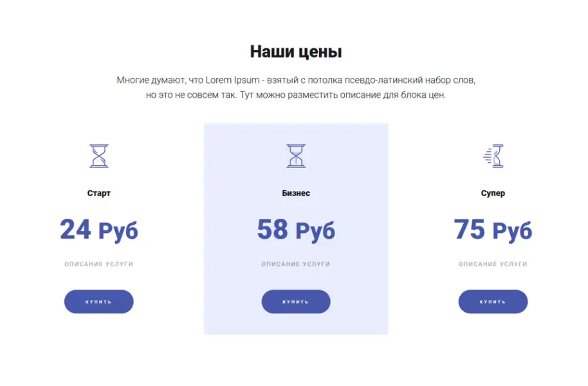Click the 58 Руб price
The height and width of the screenshot is (386, 588).
296,230
